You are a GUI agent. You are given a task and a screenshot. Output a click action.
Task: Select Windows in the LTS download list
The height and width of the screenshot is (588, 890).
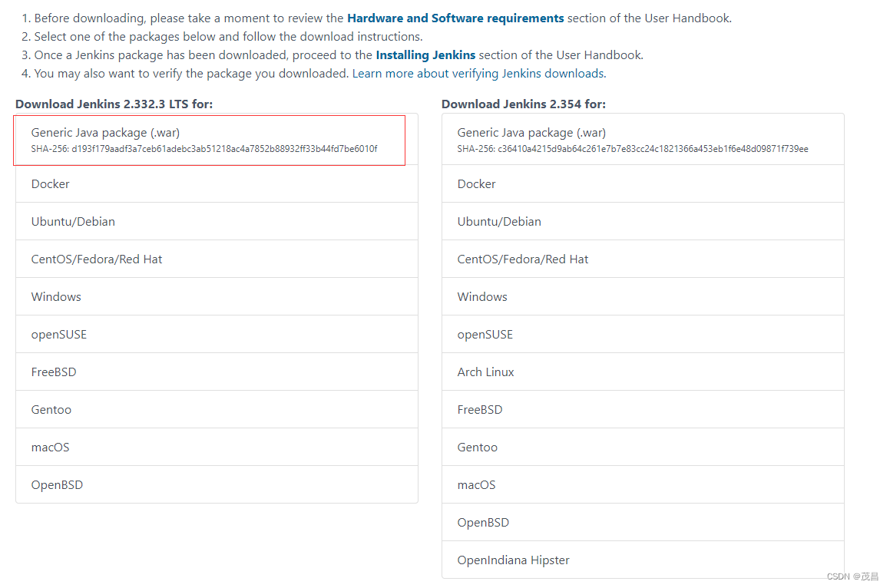[x=217, y=296]
